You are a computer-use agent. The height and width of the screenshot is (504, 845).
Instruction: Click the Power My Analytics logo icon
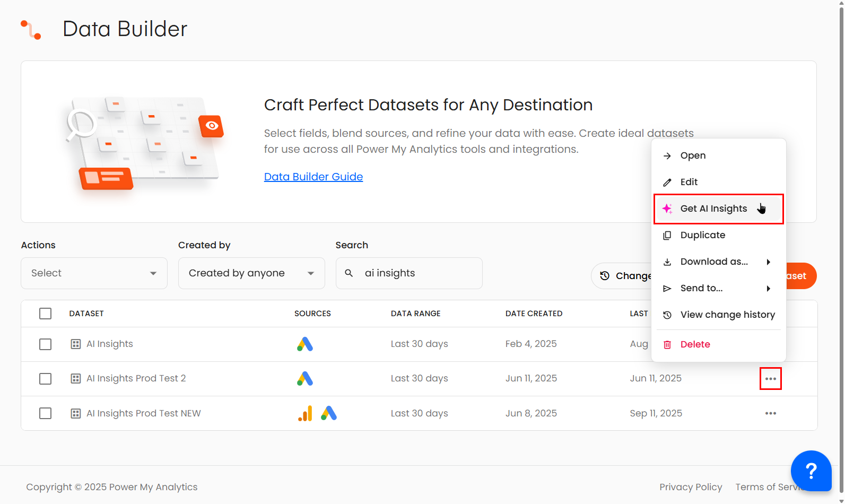click(31, 30)
